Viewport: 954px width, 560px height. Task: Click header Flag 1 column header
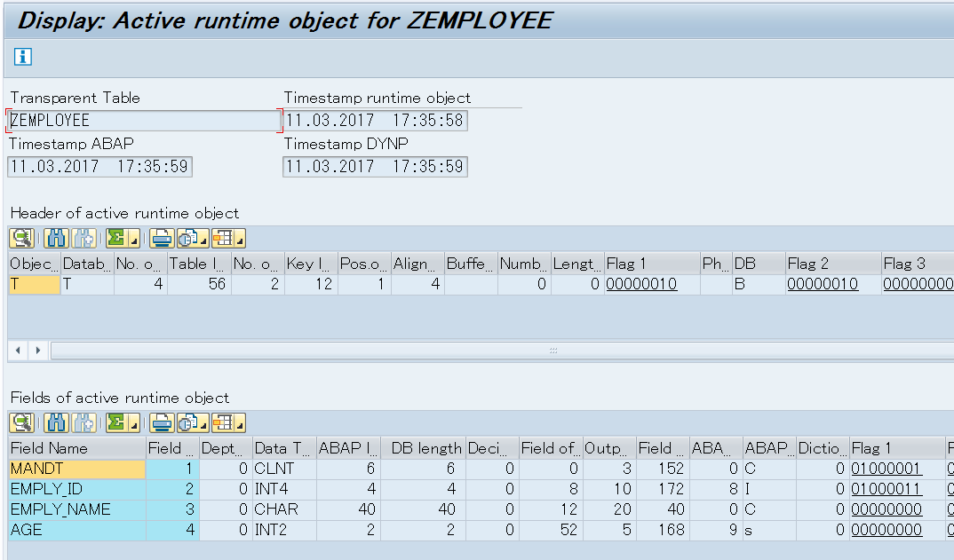point(652,264)
